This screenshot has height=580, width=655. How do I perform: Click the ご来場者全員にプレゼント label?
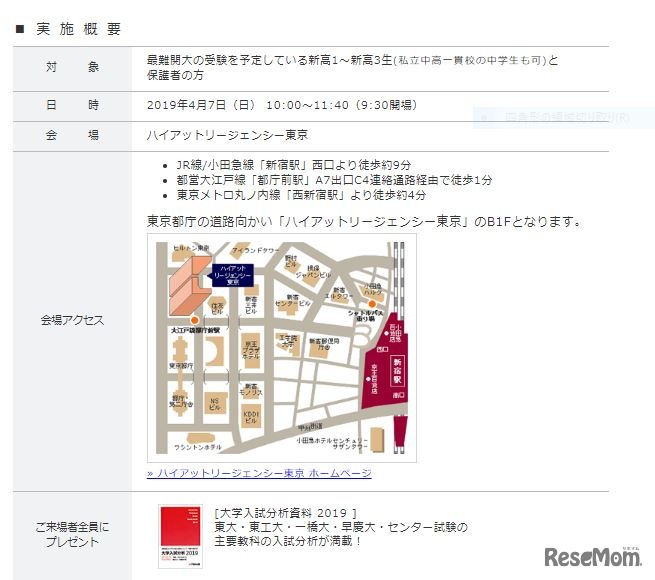point(72,534)
